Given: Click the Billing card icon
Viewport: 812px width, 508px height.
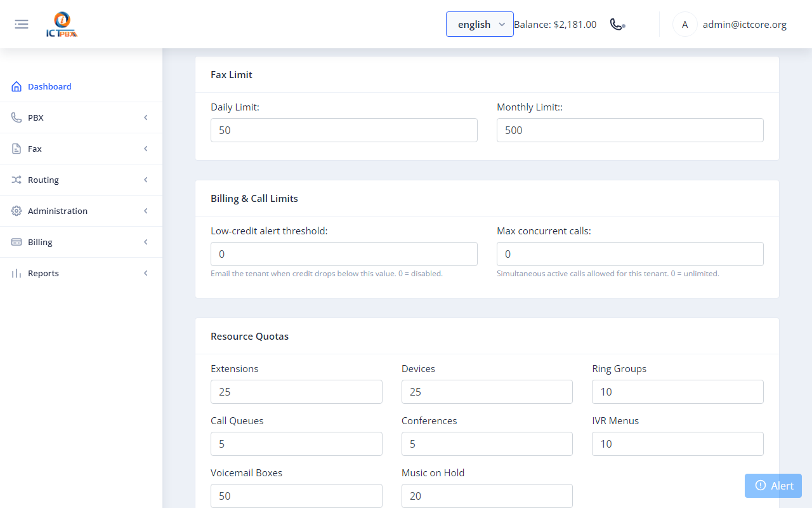Looking at the screenshot, I should pyautogui.click(x=16, y=242).
